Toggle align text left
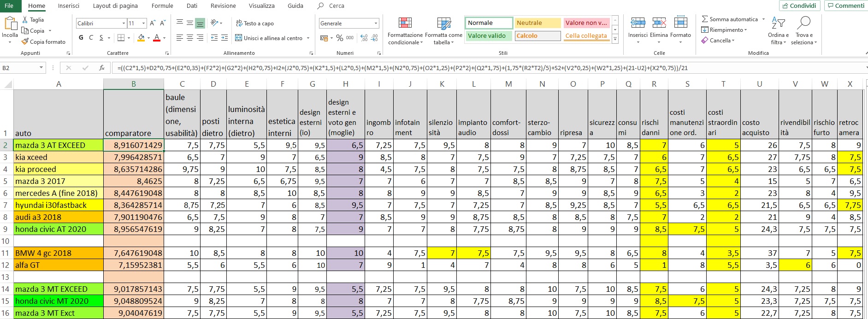868x319 pixels. point(180,38)
